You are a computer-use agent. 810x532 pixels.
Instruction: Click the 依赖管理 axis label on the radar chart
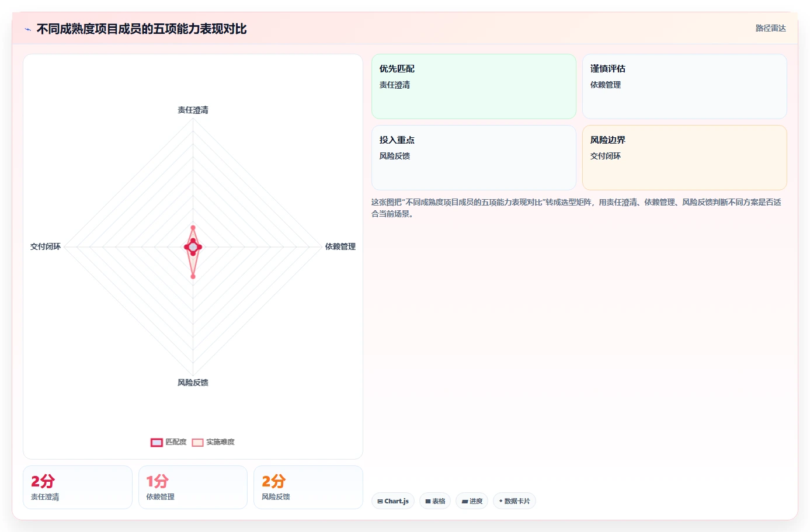(x=340, y=246)
